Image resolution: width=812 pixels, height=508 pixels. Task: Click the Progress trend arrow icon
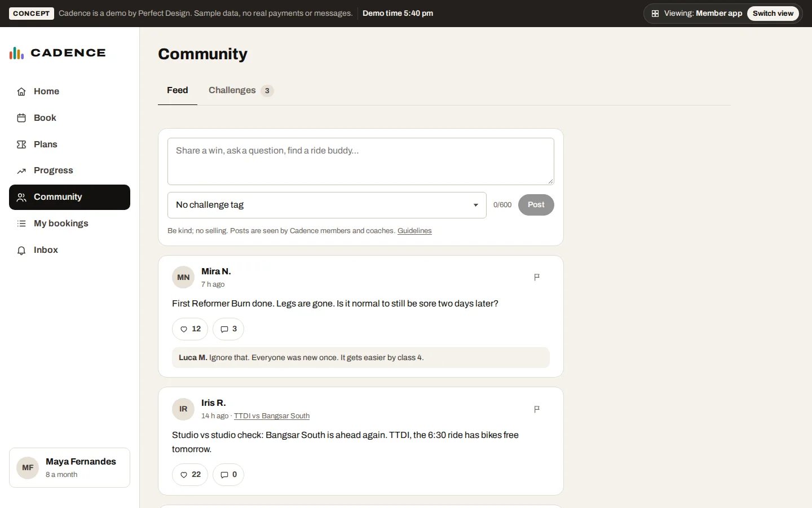(21, 171)
